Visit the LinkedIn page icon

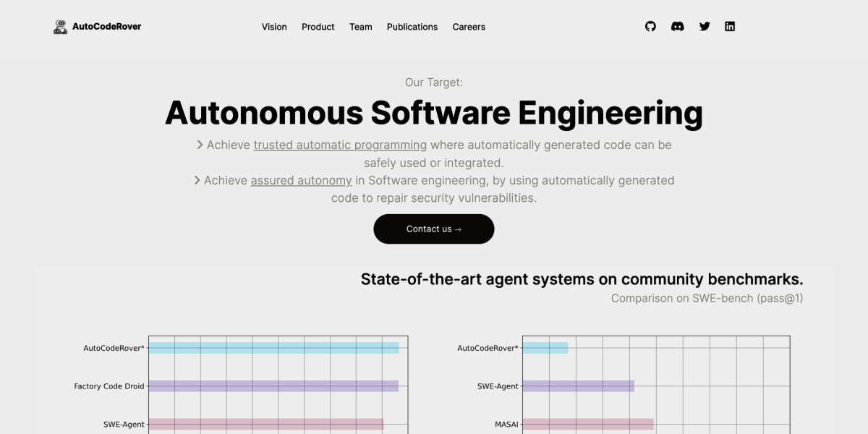pos(730,27)
